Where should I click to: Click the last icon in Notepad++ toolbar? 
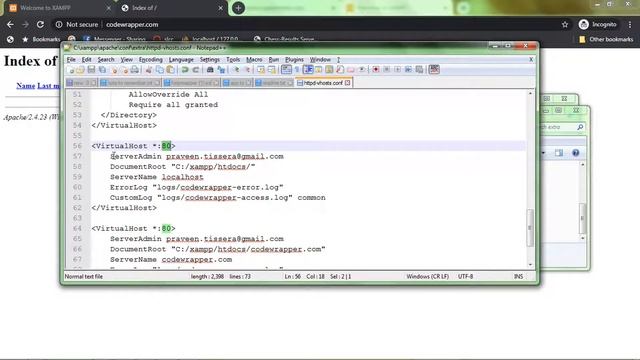[434, 70]
